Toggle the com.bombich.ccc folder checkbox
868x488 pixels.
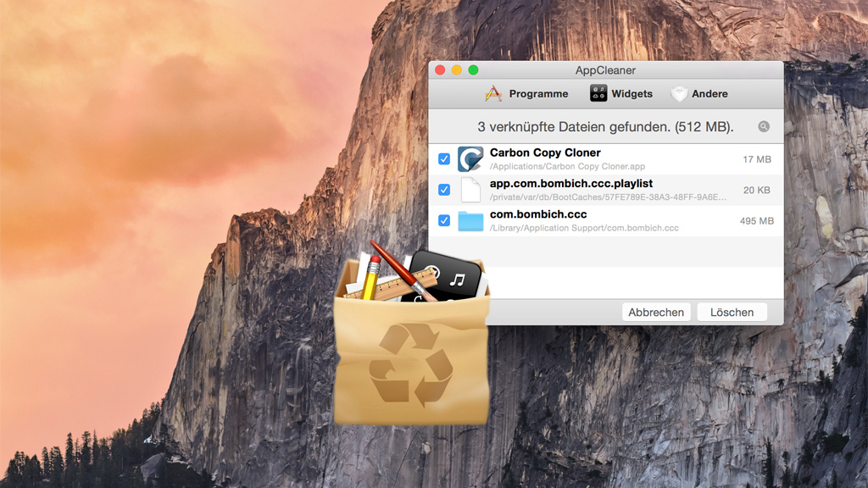coord(444,220)
